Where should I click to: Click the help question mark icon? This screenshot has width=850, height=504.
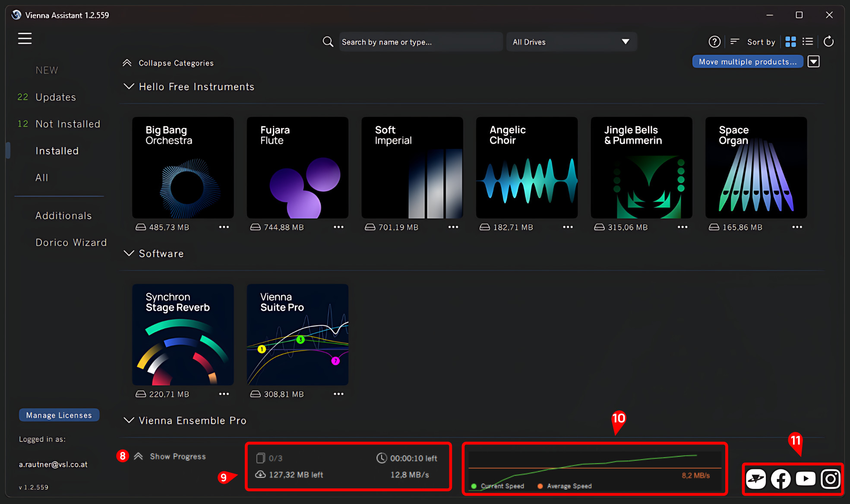coord(714,42)
